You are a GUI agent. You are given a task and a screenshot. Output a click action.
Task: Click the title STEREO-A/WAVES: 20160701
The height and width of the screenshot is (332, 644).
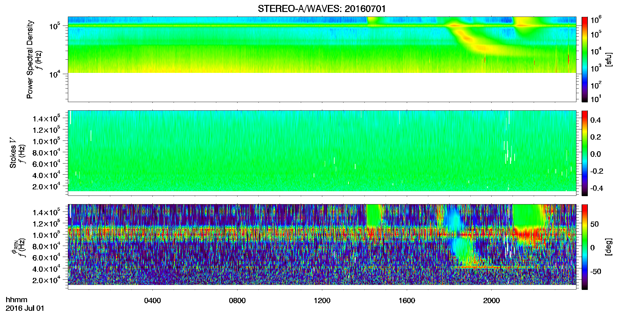(x=322, y=9)
